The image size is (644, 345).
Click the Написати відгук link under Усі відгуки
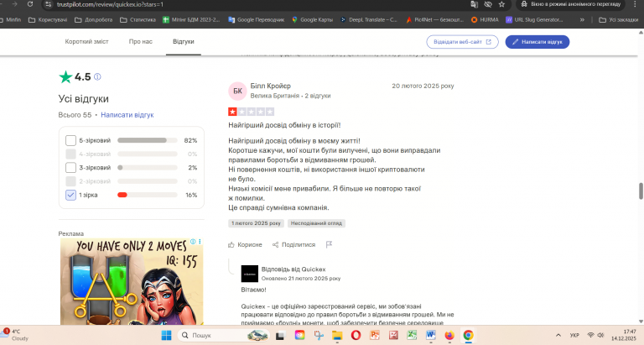(127, 115)
